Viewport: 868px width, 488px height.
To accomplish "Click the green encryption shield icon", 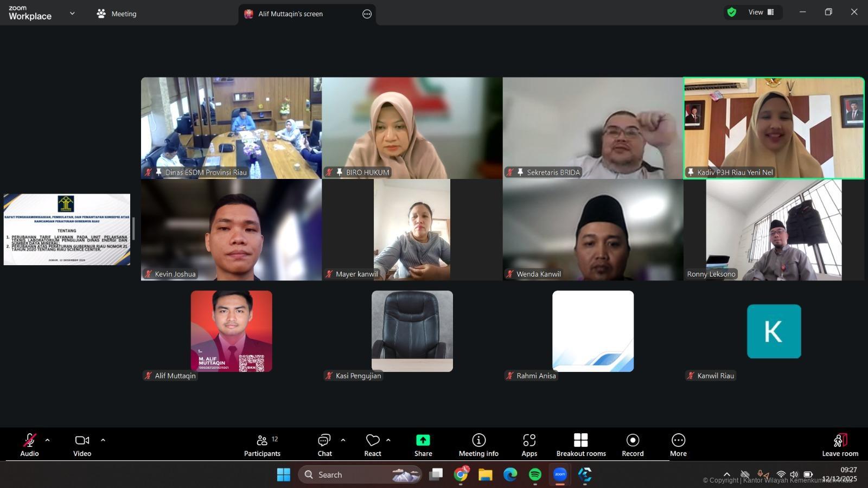I will click(x=732, y=12).
